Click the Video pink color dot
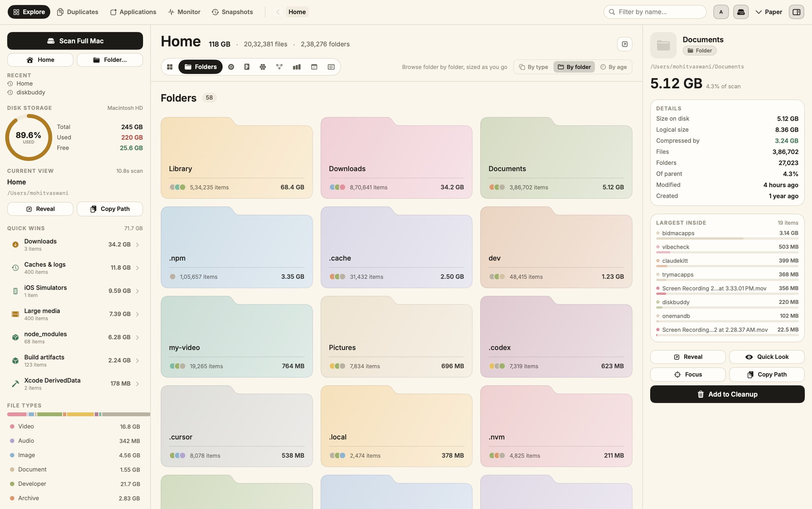 pos(12,426)
